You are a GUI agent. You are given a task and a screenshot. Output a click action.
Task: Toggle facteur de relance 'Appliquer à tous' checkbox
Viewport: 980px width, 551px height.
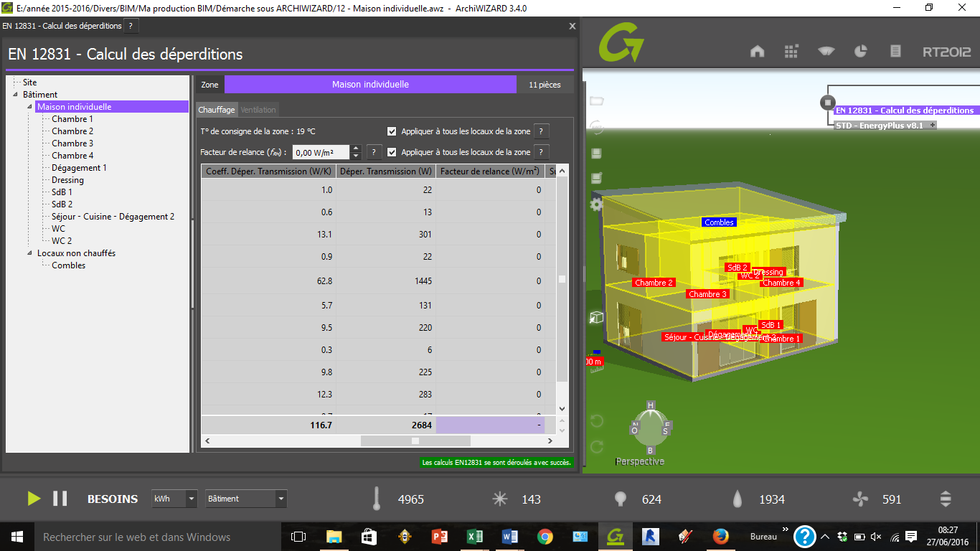(392, 152)
